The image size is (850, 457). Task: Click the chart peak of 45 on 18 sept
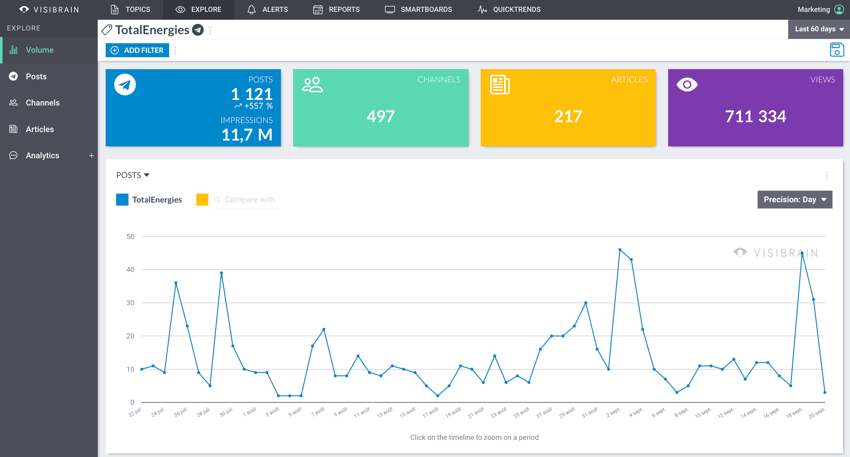coord(802,253)
